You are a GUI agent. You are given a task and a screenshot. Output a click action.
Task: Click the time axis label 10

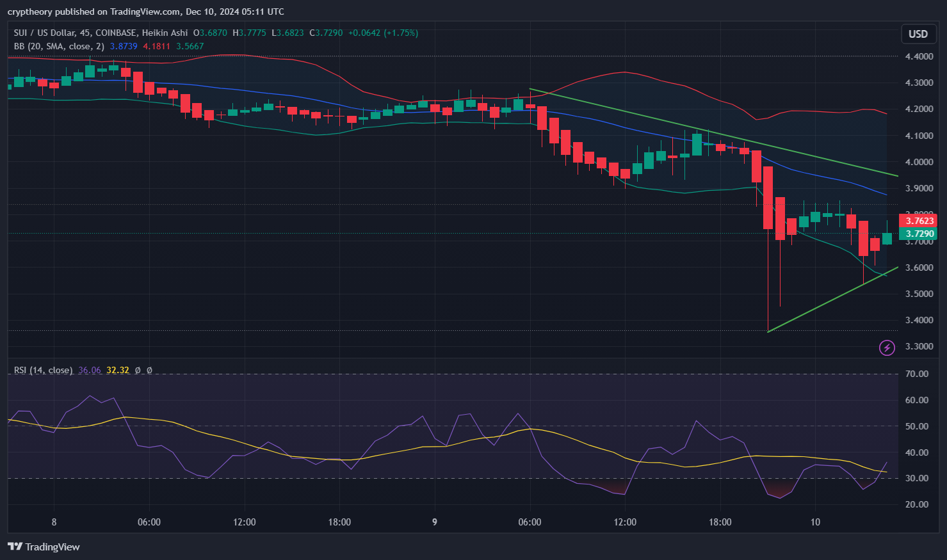pyautogui.click(x=815, y=522)
